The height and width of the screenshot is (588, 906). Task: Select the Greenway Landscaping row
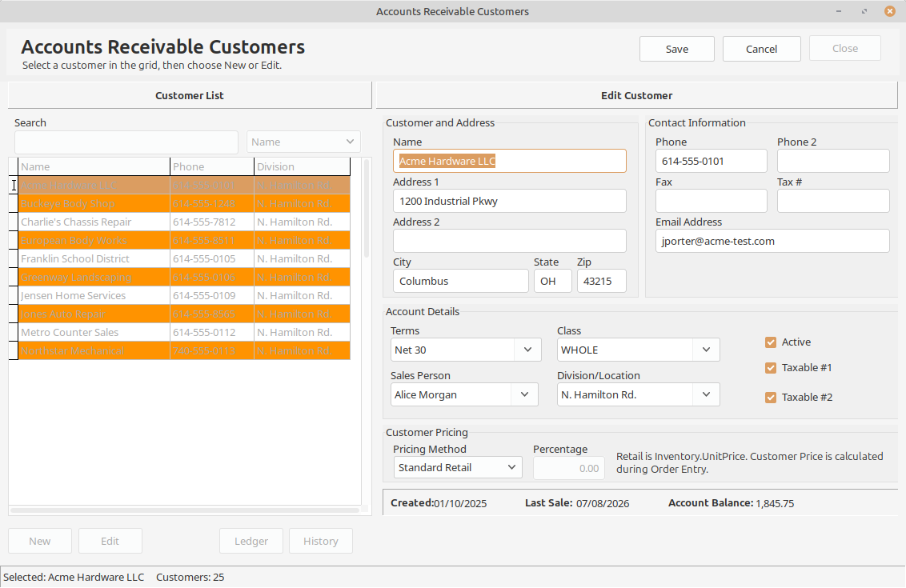(x=184, y=278)
